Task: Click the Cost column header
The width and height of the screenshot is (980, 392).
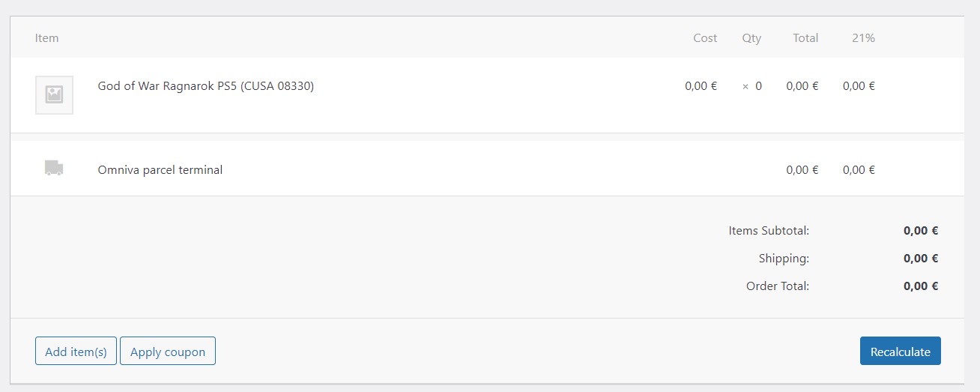Action: point(705,37)
